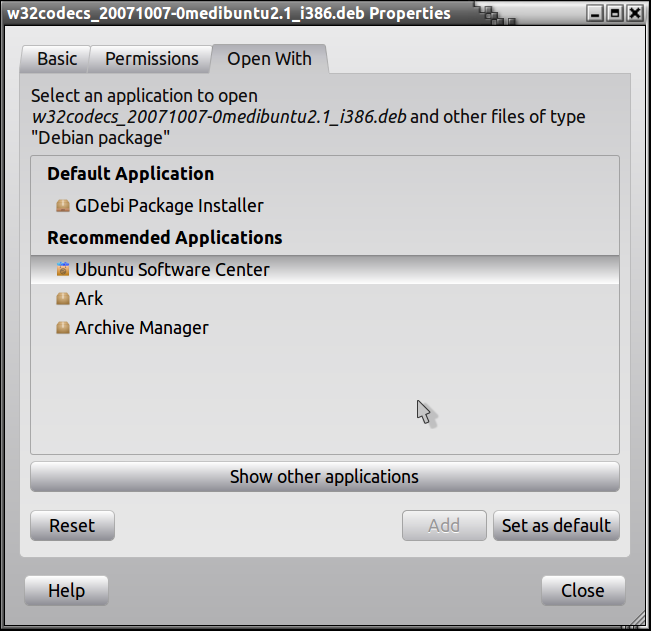Image resolution: width=651 pixels, height=631 pixels.
Task: Minimize the Properties window
Action: (x=596, y=14)
